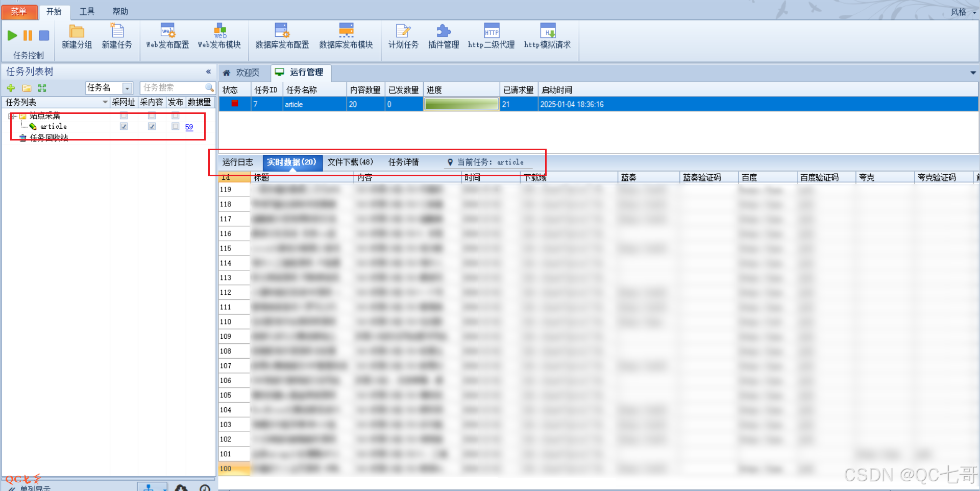Open 数据库发布配置 from the toolbar
980x491 pixels.
(x=282, y=32)
